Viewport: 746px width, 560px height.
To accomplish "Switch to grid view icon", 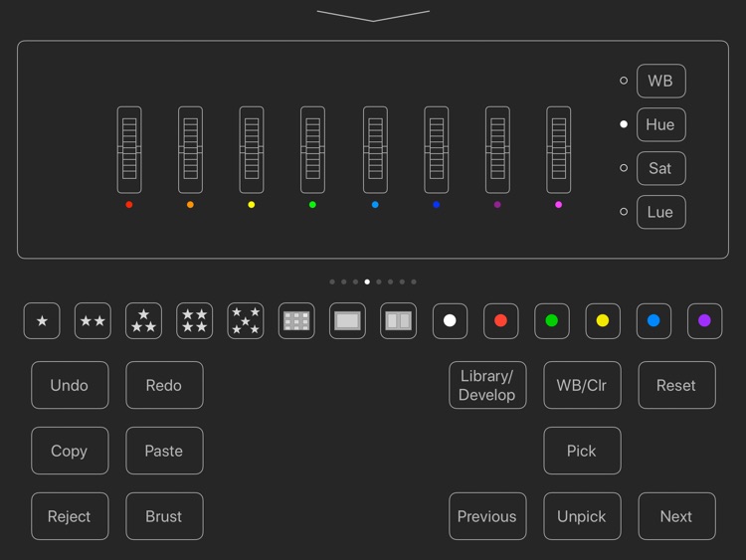I will coord(296,320).
